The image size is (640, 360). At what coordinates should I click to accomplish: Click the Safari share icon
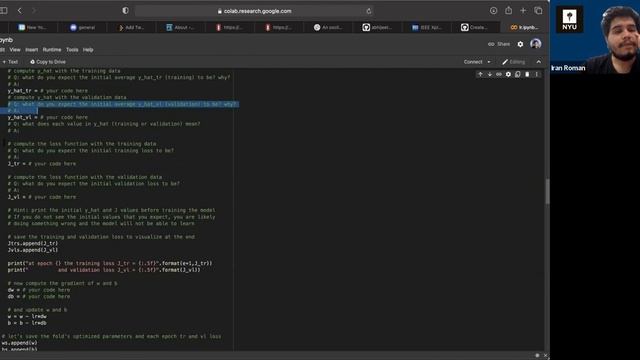(508, 11)
